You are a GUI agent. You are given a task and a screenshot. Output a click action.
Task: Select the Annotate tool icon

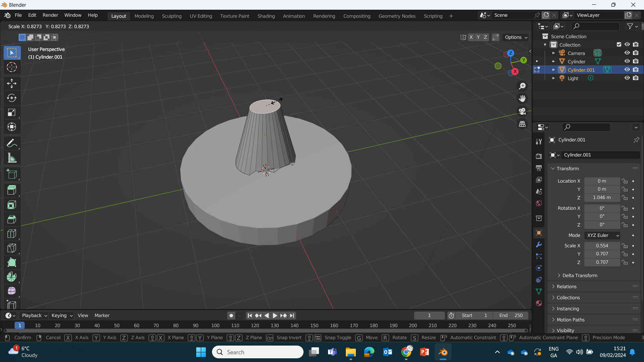coord(11,142)
